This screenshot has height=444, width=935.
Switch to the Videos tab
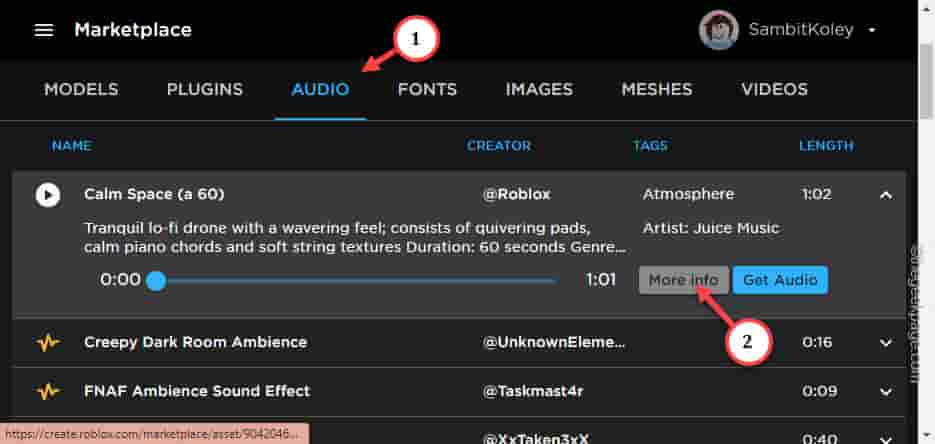tap(774, 89)
